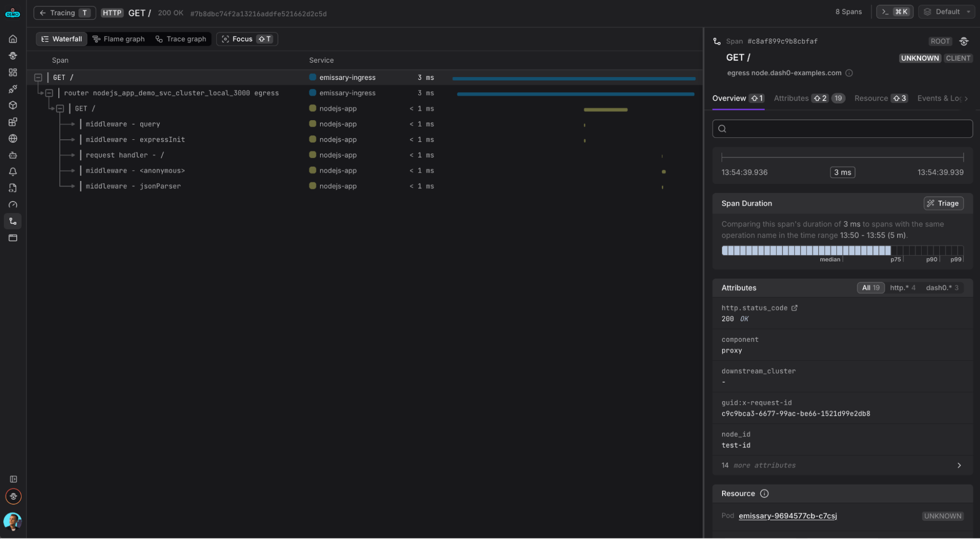Click the info icon next to egress node.dash0-examples.com
Image resolution: width=980 pixels, height=539 pixels.
849,73
